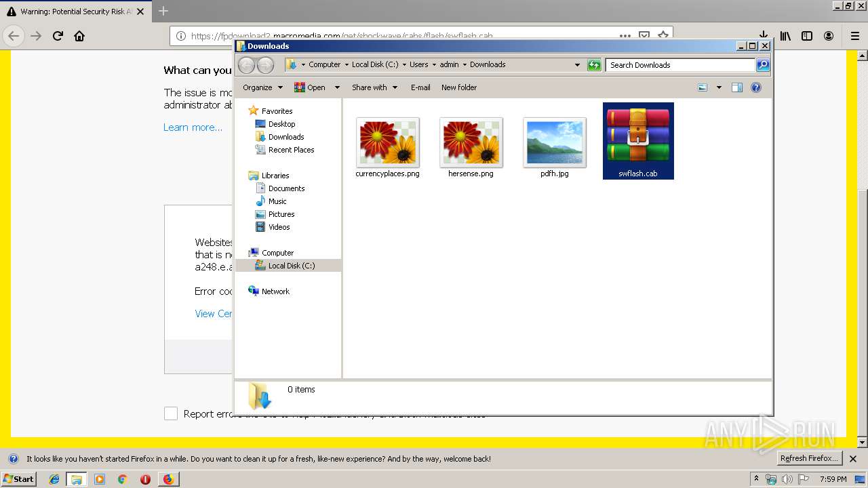Expand dropdown after Users breadcrumb
Screen dimensions: 868x488
(x=434, y=64)
